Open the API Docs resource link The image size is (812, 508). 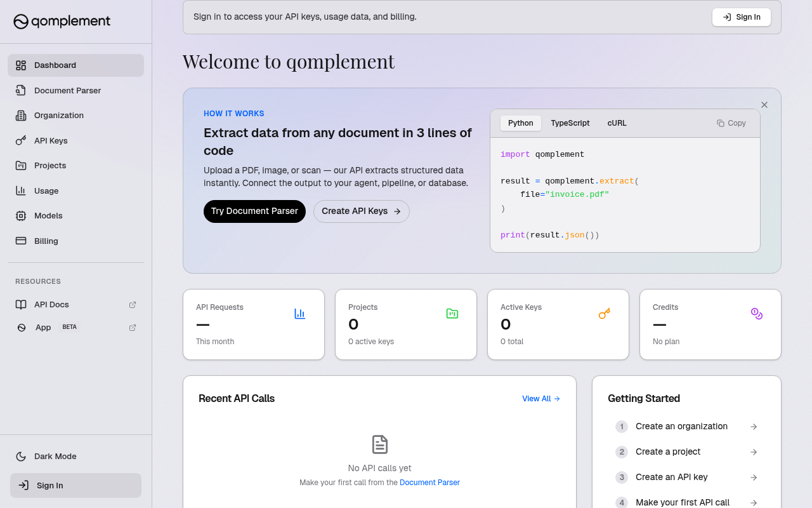(75, 305)
